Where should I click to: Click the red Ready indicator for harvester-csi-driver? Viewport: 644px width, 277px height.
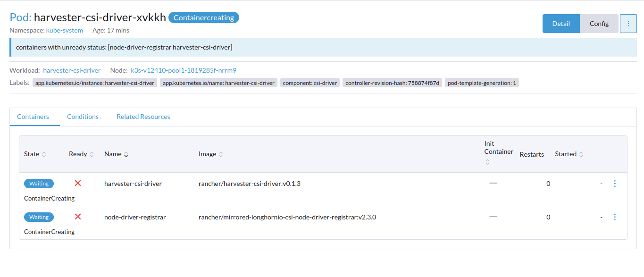pyautogui.click(x=77, y=183)
